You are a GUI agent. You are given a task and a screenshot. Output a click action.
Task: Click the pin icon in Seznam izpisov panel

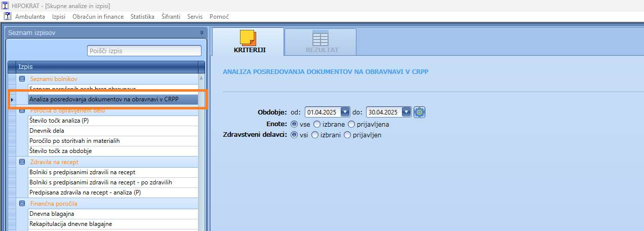pyautogui.click(x=202, y=32)
